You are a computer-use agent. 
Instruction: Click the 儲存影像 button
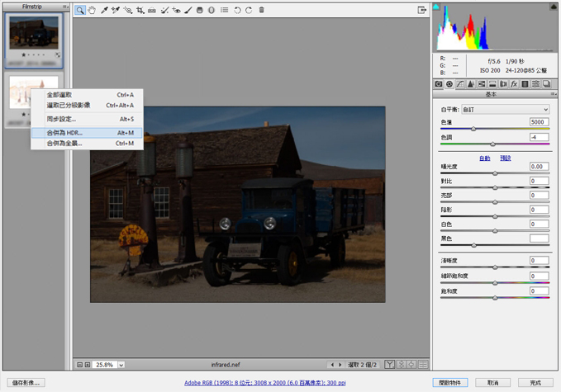[x=26, y=383]
